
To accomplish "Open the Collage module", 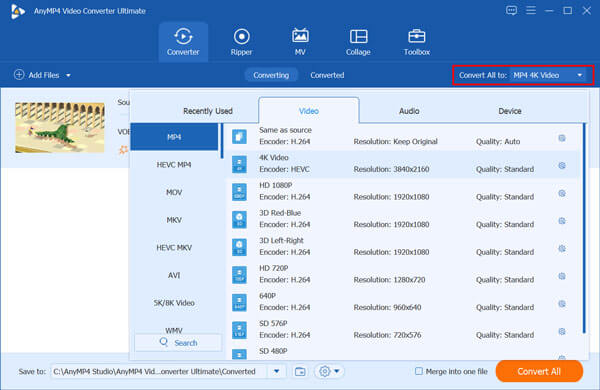I will point(358,42).
